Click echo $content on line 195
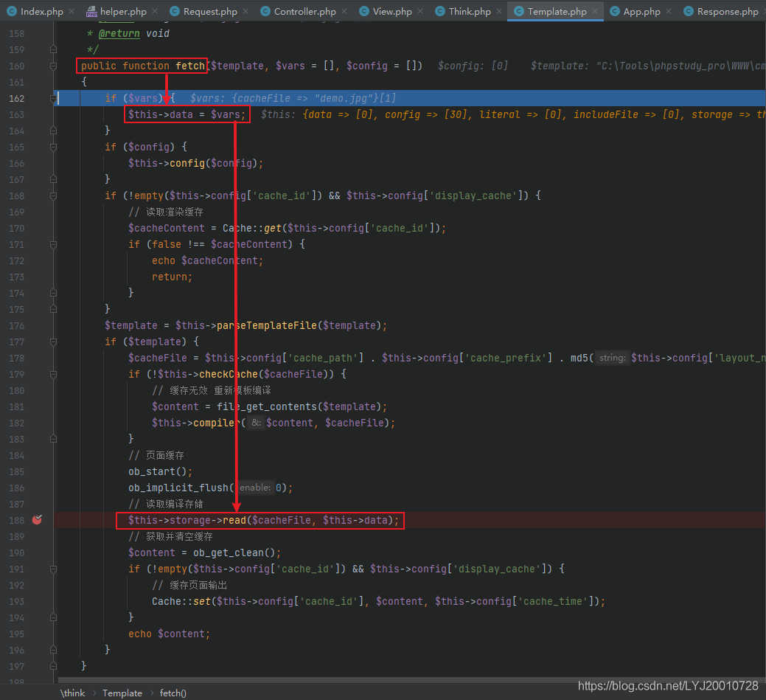Screen dimensions: 766x700 [x=169, y=634]
